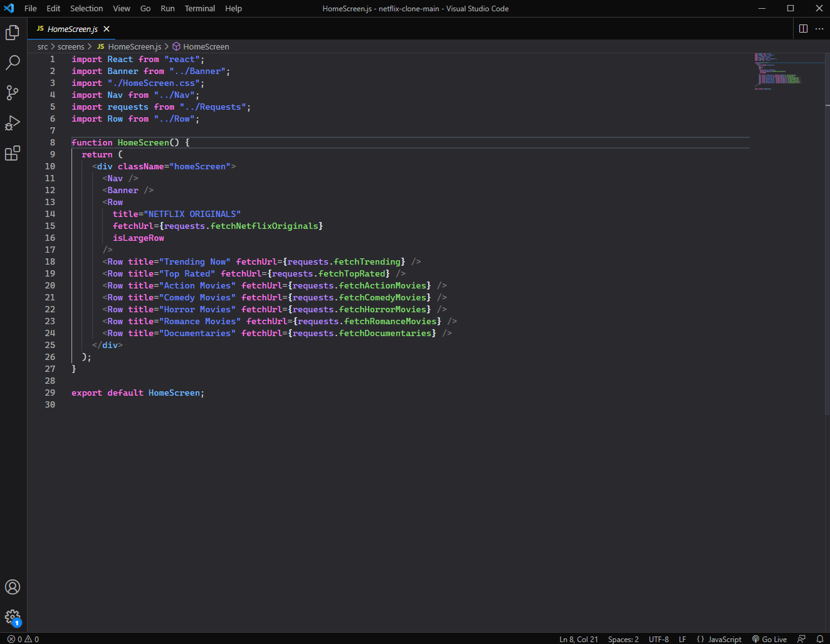Click "./HomeScreen.css" import string
This screenshot has width=830, height=644.
pos(154,83)
